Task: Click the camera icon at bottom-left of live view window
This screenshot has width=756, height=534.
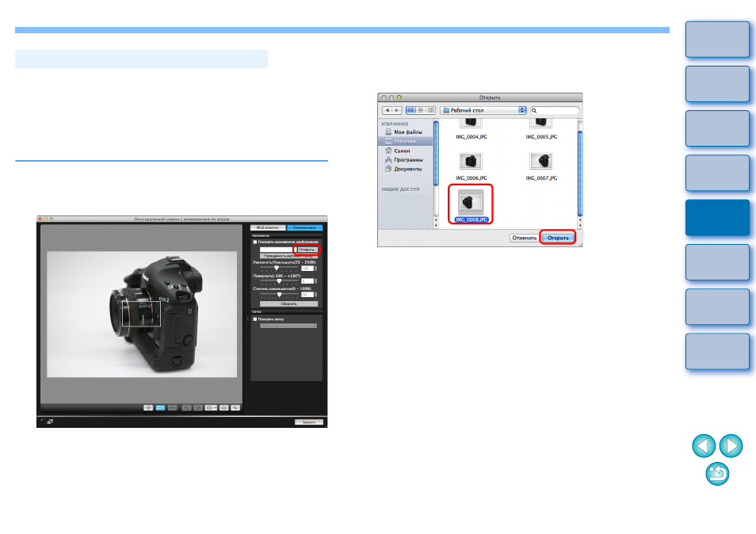Action: (50, 421)
